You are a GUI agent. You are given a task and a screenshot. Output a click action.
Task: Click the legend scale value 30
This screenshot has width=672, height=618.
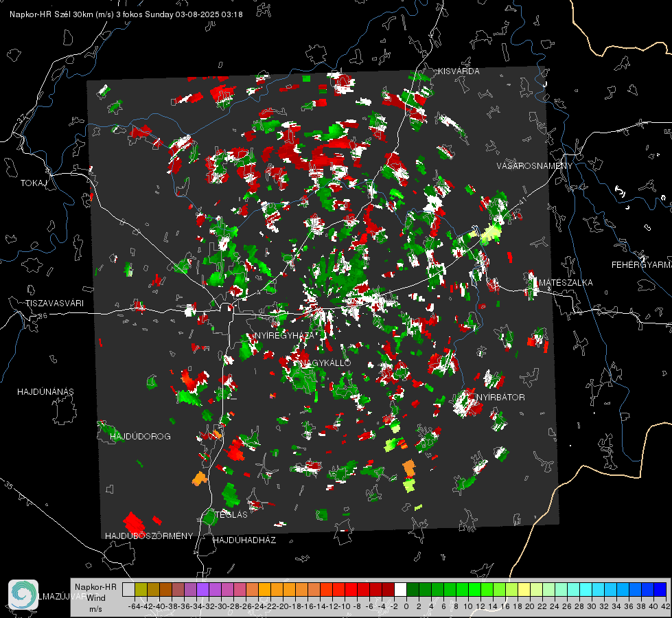592,606
